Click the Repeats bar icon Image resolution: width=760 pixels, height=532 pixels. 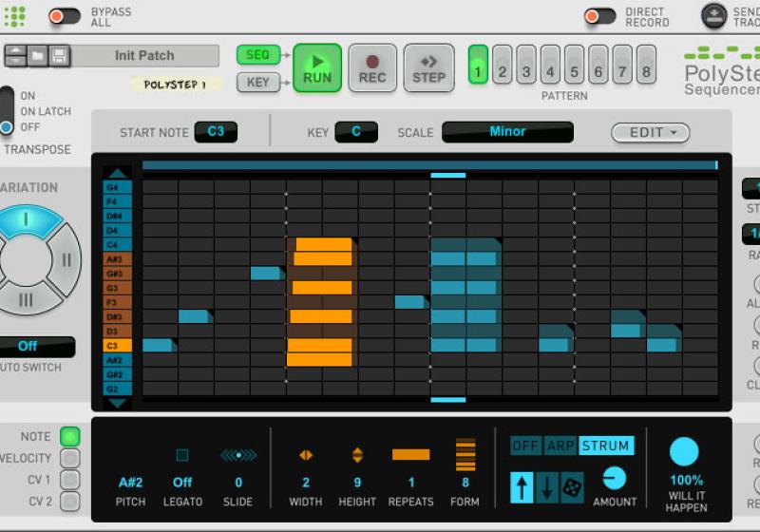pyautogui.click(x=410, y=454)
